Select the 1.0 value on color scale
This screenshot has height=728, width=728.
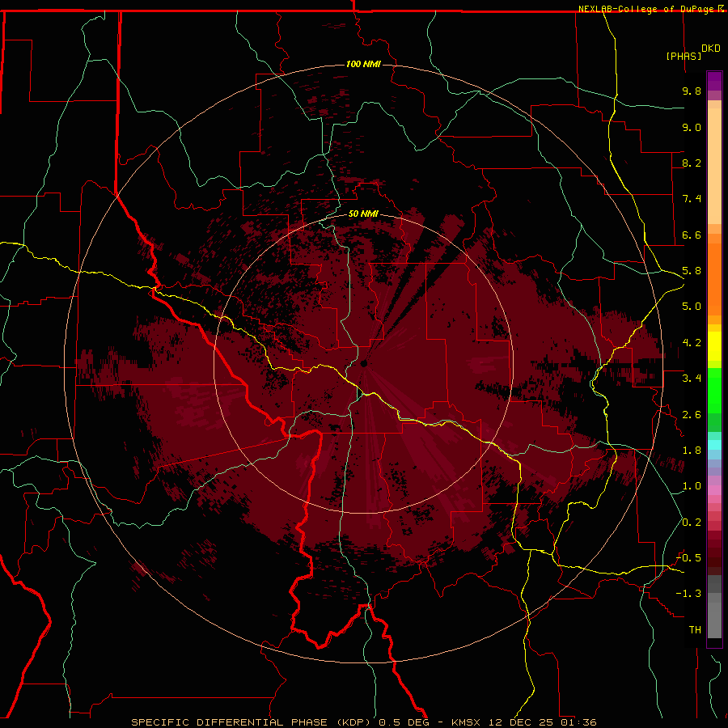tap(692, 486)
